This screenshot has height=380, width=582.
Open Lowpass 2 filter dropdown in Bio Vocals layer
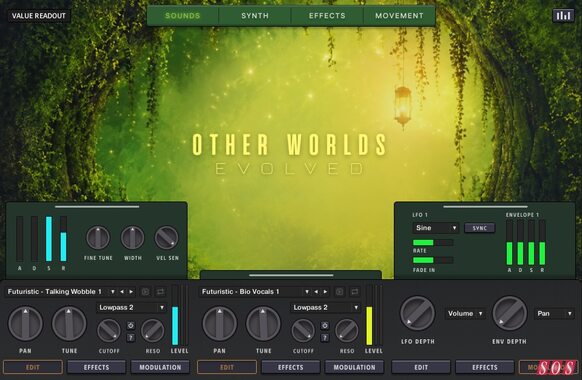[326, 308]
